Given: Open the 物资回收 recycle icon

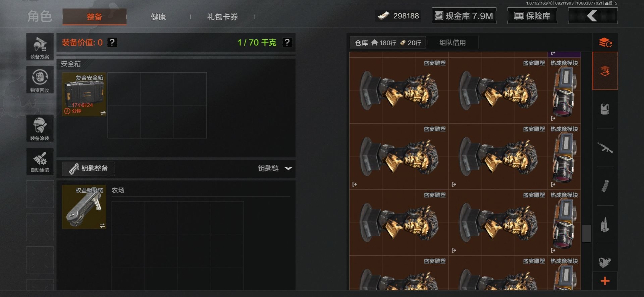Looking at the screenshot, I should [40, 80].
